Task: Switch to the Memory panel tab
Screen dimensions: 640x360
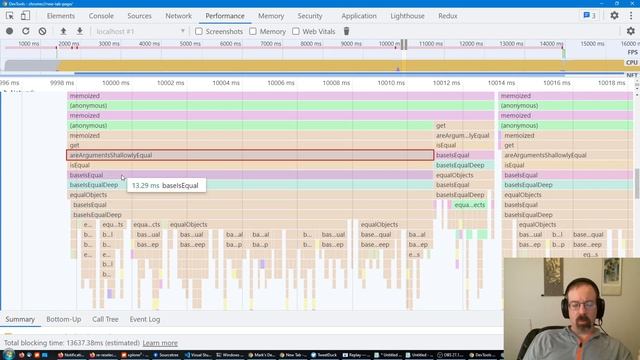Action: 271,16
